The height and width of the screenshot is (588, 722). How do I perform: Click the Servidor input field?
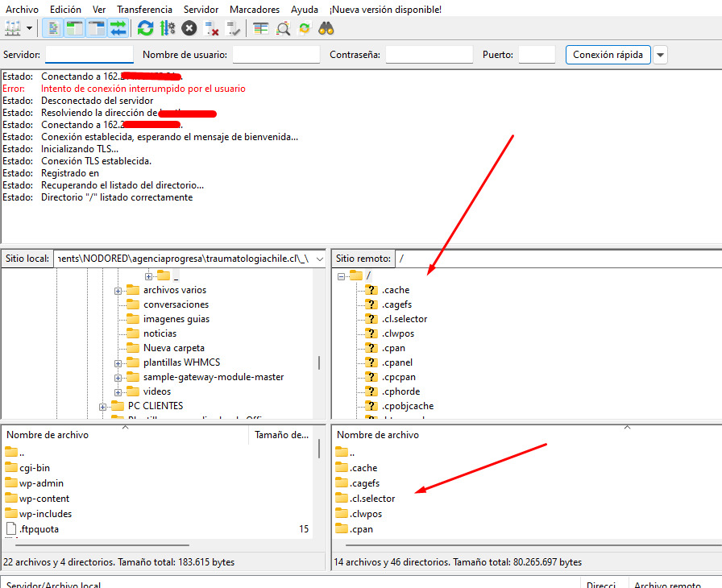89,55
